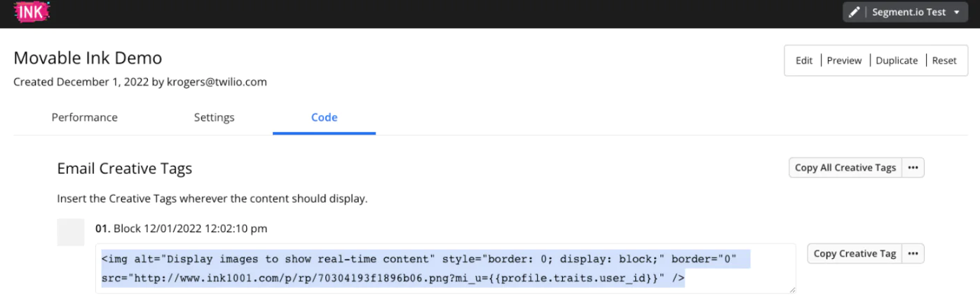Click Copy All Creative Tags
Screen dimensions: 980x301
pyautogui.click(x=845, y=168)
